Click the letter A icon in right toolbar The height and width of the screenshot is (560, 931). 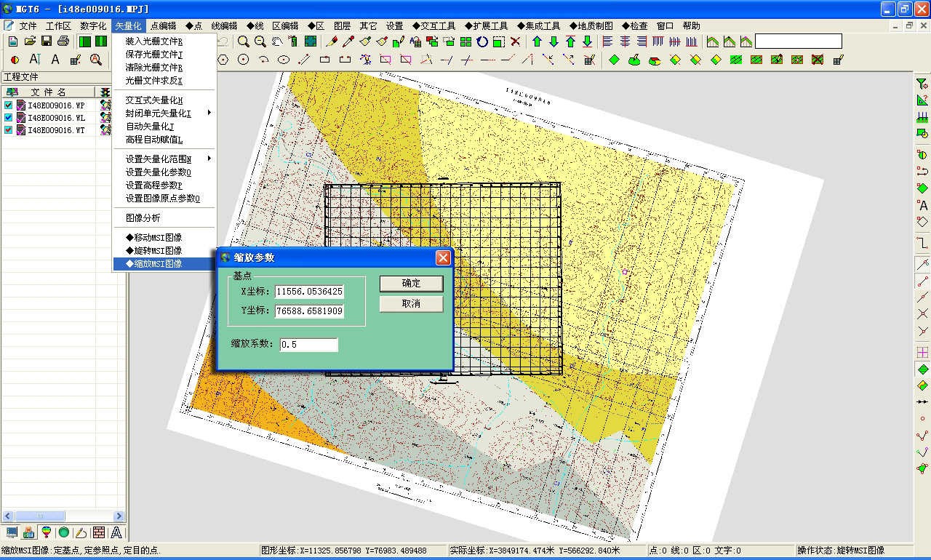(922, 205)
